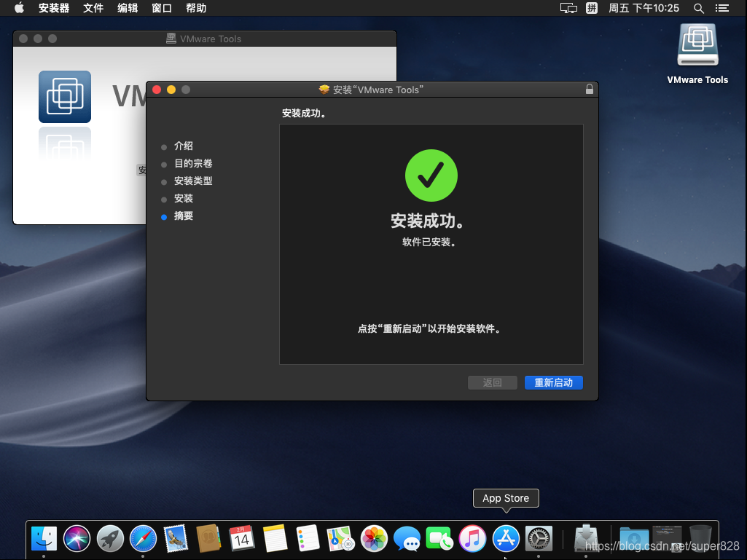Open the App Store from the Dock
Viewport: 747px width, 560px height.
tap(506, 539)
